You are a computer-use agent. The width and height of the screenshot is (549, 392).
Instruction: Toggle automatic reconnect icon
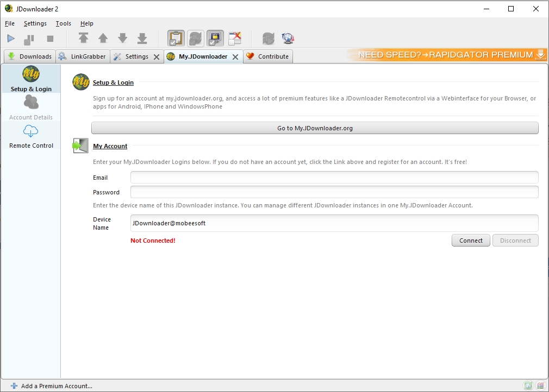click(x=196, y=39)
